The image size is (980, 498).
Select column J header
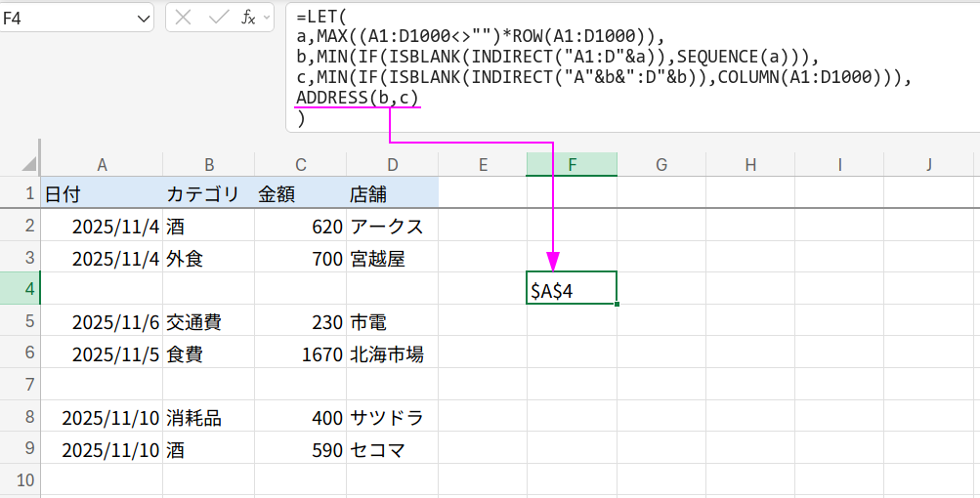928,165
